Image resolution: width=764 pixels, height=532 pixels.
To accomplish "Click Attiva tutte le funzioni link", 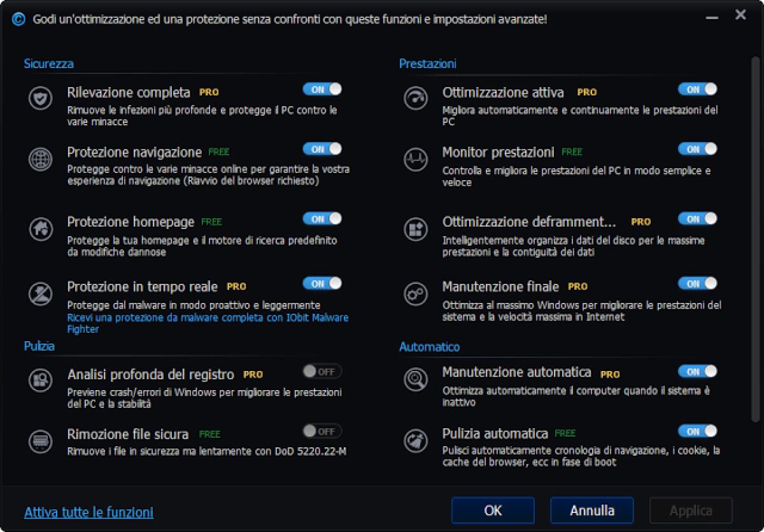I will 88,512.
